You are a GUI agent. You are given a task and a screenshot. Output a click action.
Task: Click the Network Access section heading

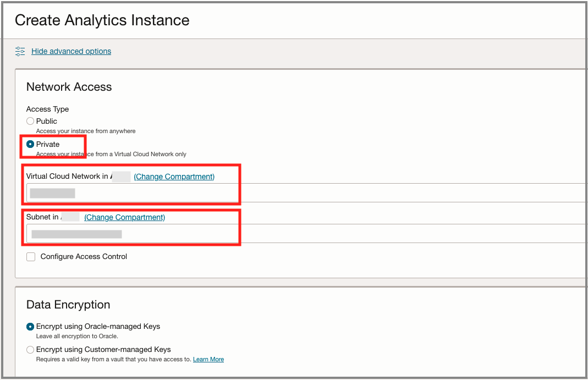point(69,87)
